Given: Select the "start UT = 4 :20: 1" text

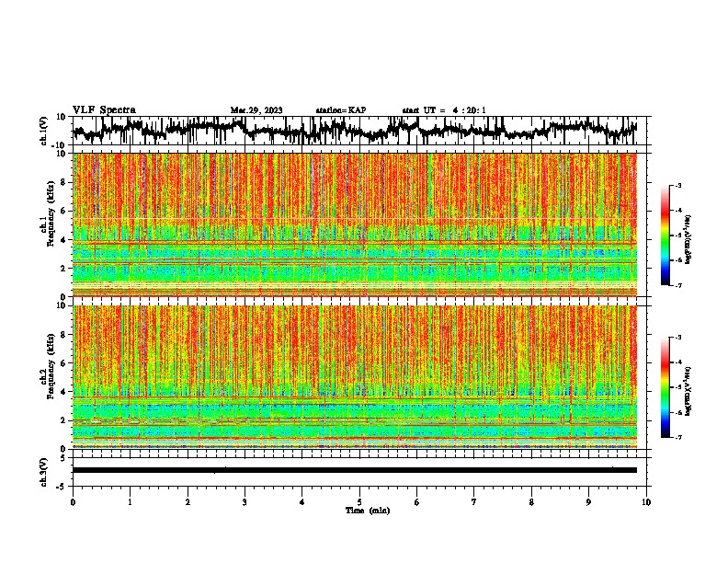Looking at the screenshot, I should tap(444, 110).
